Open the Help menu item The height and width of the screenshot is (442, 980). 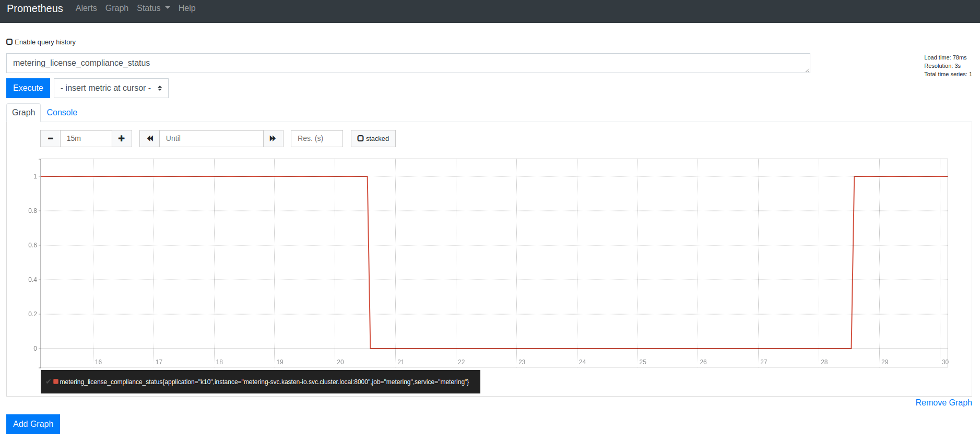tap(187, 8)
